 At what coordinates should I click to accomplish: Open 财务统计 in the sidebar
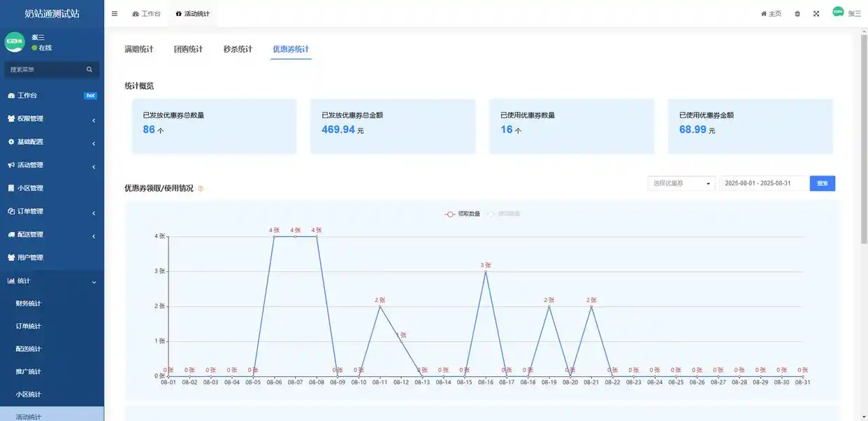click(x=29, y=304)
